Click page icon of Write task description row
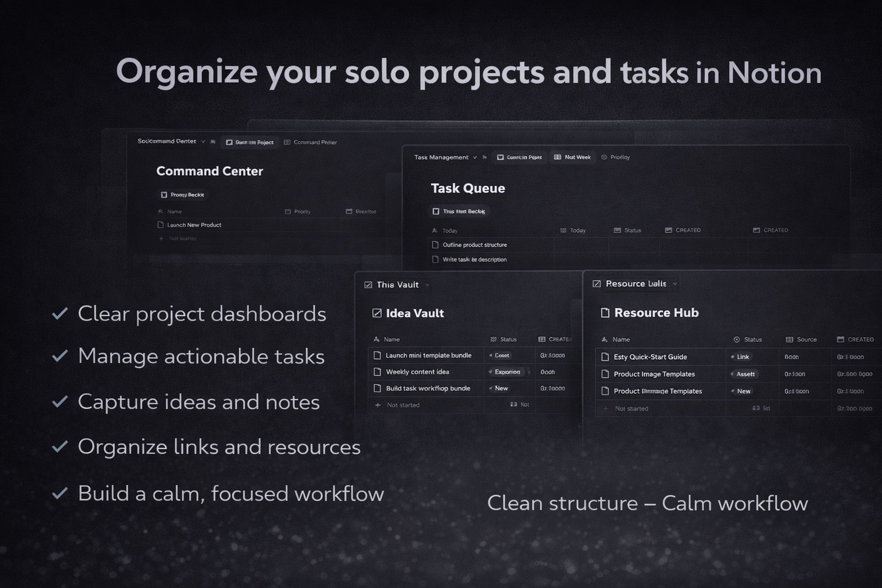This screenshot has width=882, height=588. (x=435, y=260)
